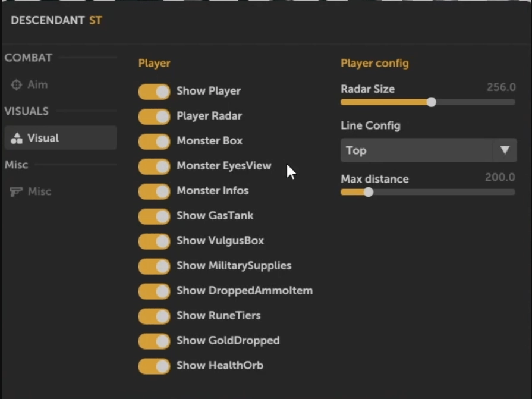Viewport: 532px width, 399px height.
Task: Disable the Show Player toggle
Action: (154, 92)
